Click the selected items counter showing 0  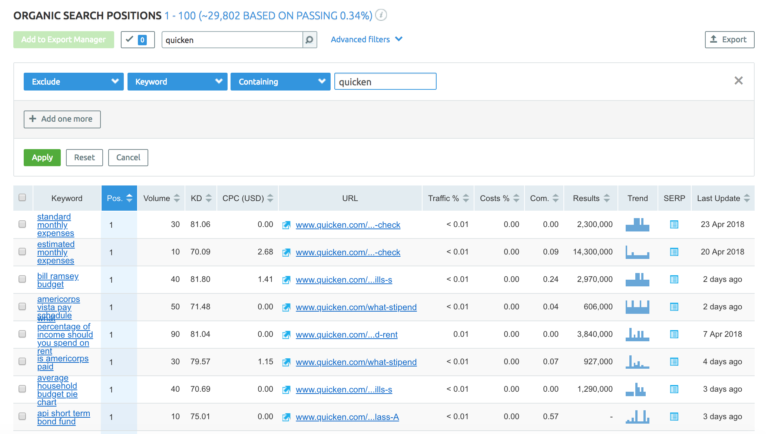(x=138, y=39)
